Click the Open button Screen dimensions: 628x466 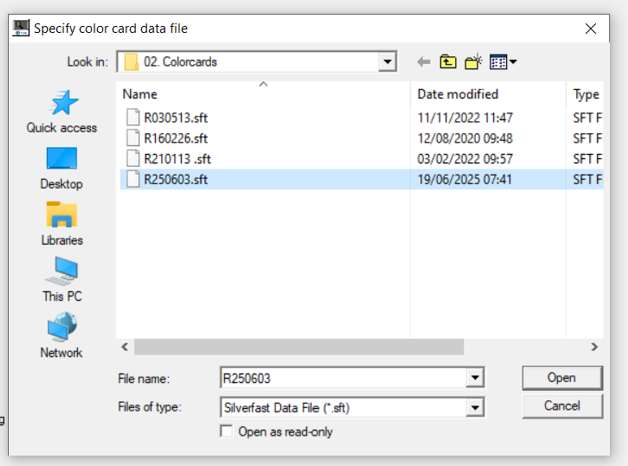tap(562, 378)
